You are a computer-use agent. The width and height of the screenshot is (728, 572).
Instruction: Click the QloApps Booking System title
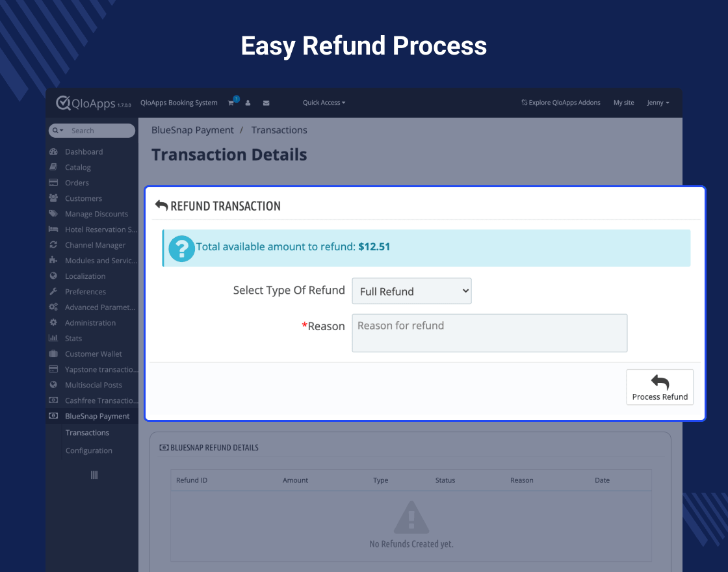coord(179,103)
